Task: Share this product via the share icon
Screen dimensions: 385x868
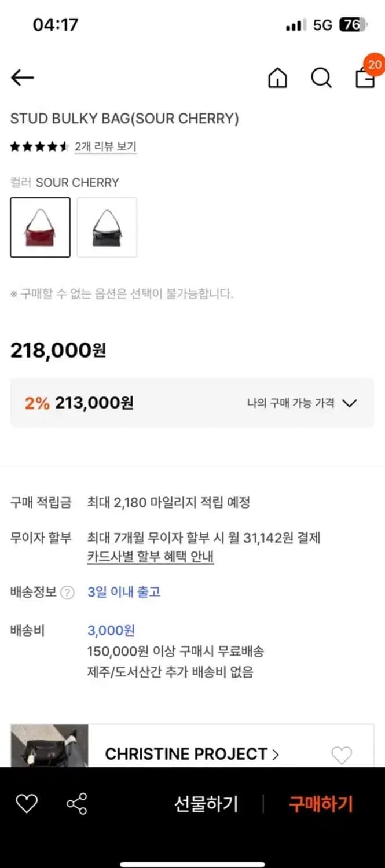Action: point(76,803)
